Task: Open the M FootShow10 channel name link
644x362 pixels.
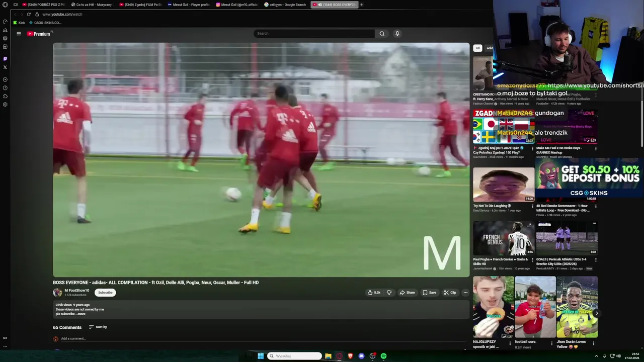Action: [76, 291]
